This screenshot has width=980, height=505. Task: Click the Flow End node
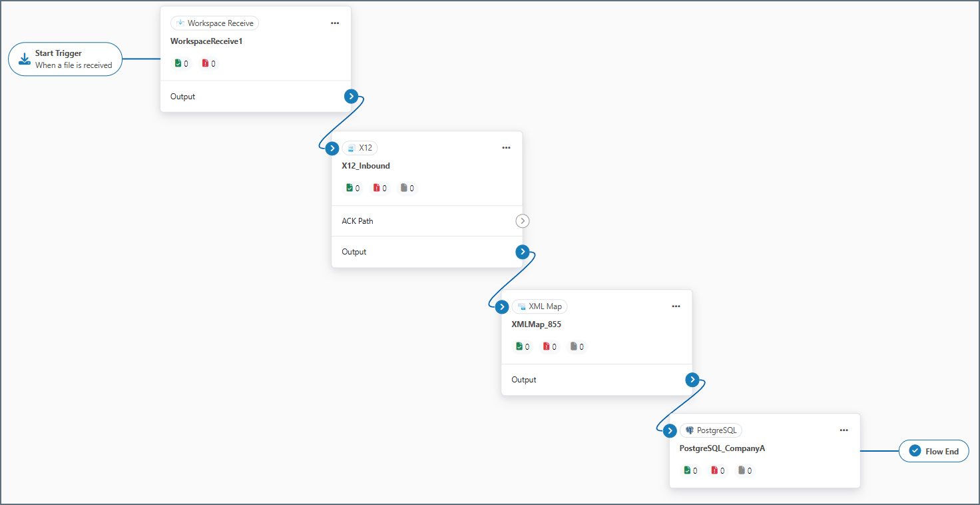tap(933, 451)
